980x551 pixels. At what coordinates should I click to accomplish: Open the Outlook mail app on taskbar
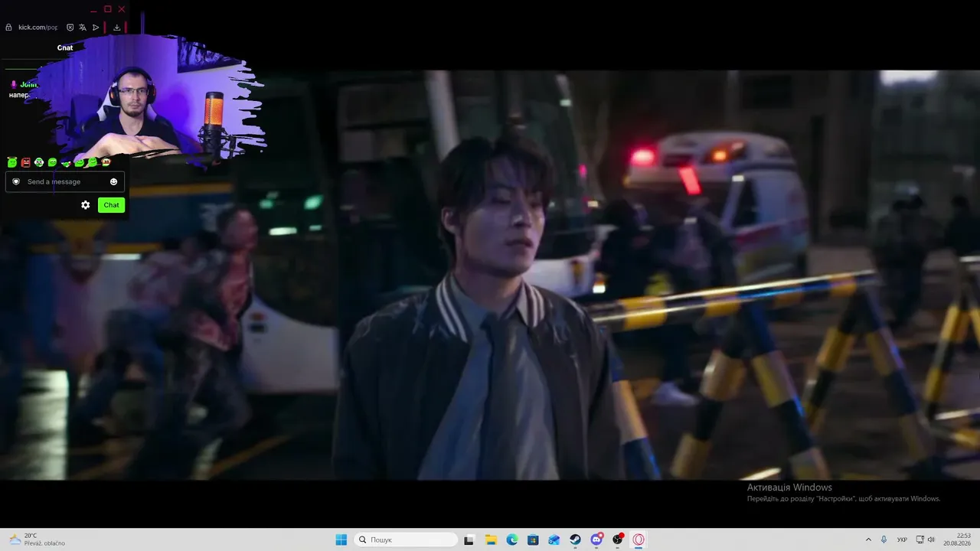554,540
